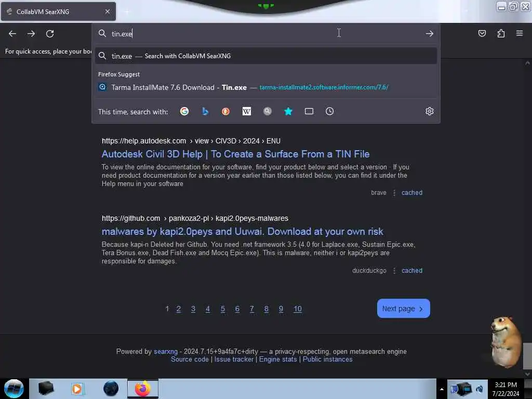Open cached version of github result
Screen dimensions: 532x399
point(411,270)
